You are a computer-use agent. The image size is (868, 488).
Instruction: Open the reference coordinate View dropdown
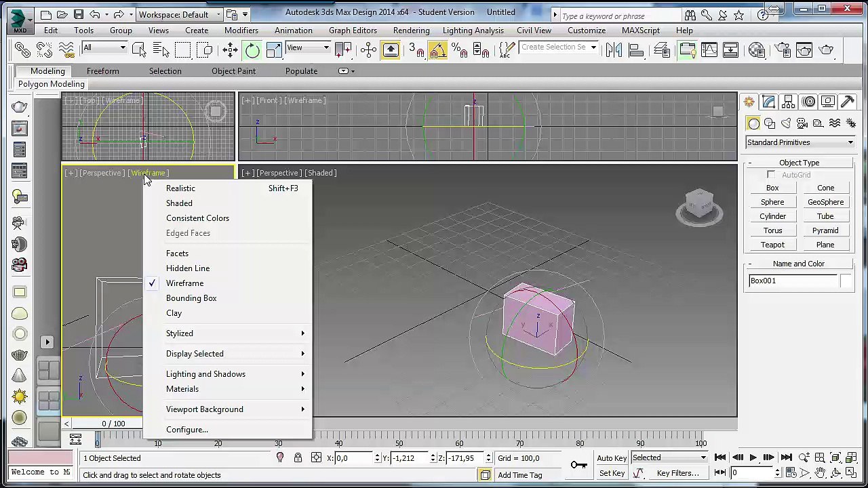click(x=309, y=47)
